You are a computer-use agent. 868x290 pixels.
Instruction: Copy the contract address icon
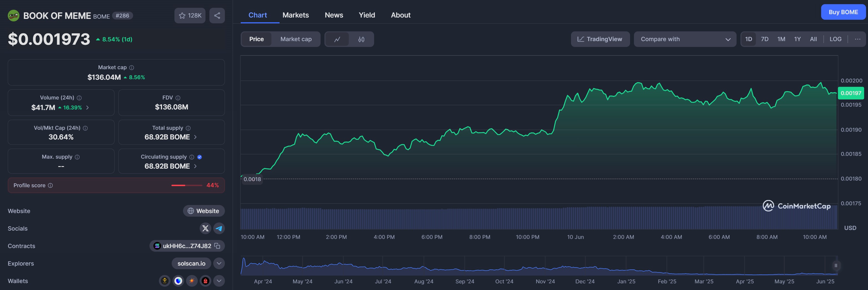click(x=217, y=246)
